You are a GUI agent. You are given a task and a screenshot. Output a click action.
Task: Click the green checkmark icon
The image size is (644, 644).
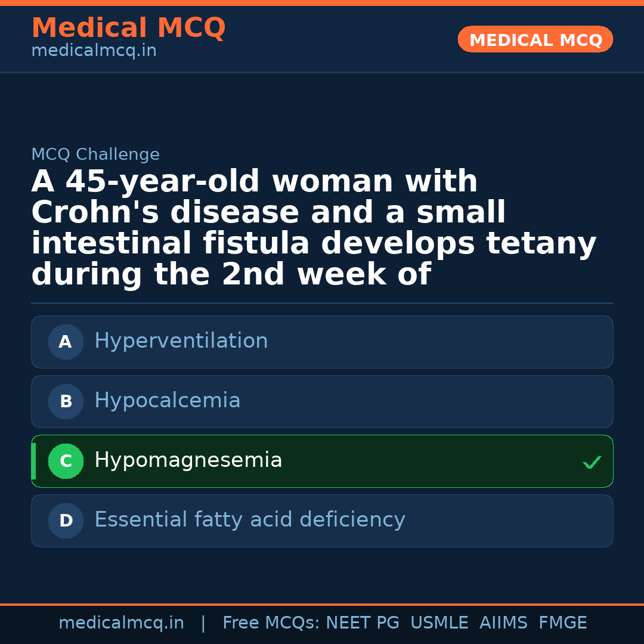pyautogui.click(x=592, y=462)
